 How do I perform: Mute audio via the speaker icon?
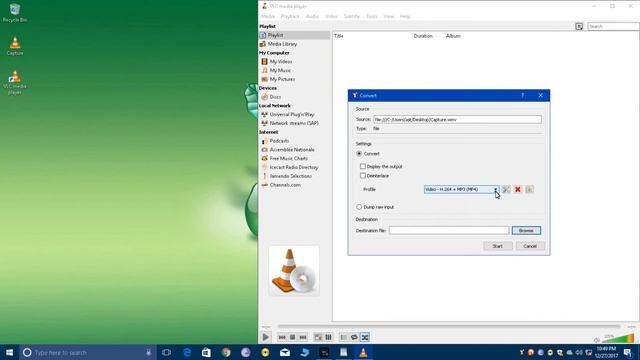597,340
